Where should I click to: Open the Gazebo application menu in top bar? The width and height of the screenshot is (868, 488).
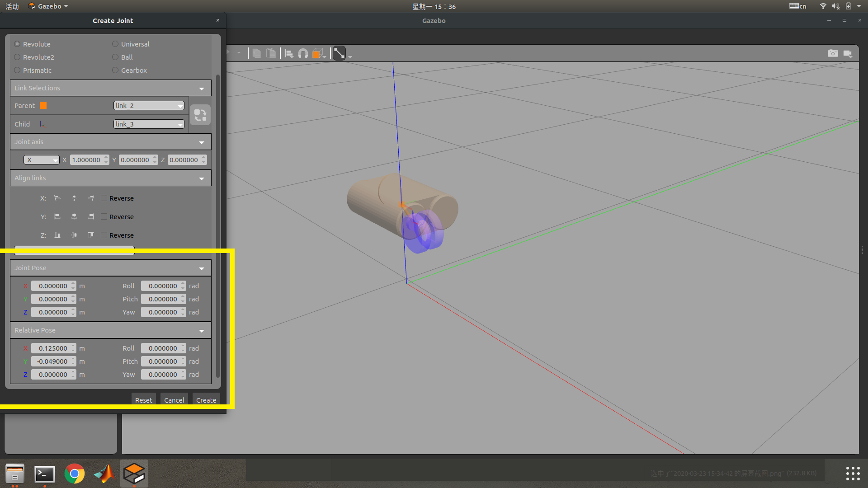pos(48,6)
